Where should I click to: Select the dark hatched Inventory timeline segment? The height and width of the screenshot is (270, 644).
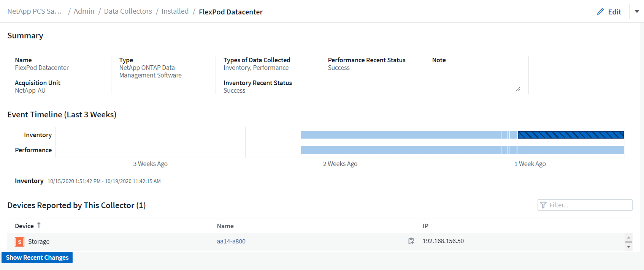pyautogui.click(x=570, y=135)
